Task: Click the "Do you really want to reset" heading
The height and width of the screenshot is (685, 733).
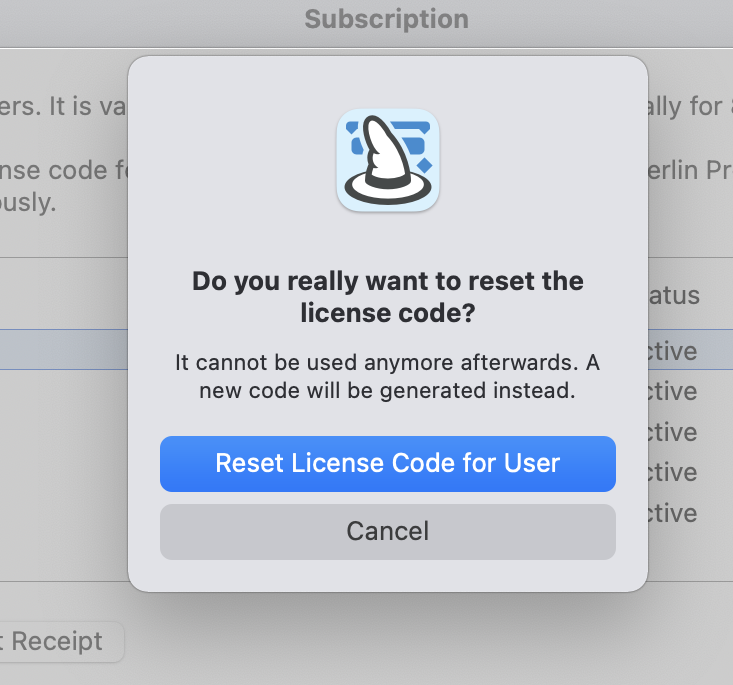Action: coord(388,281)
